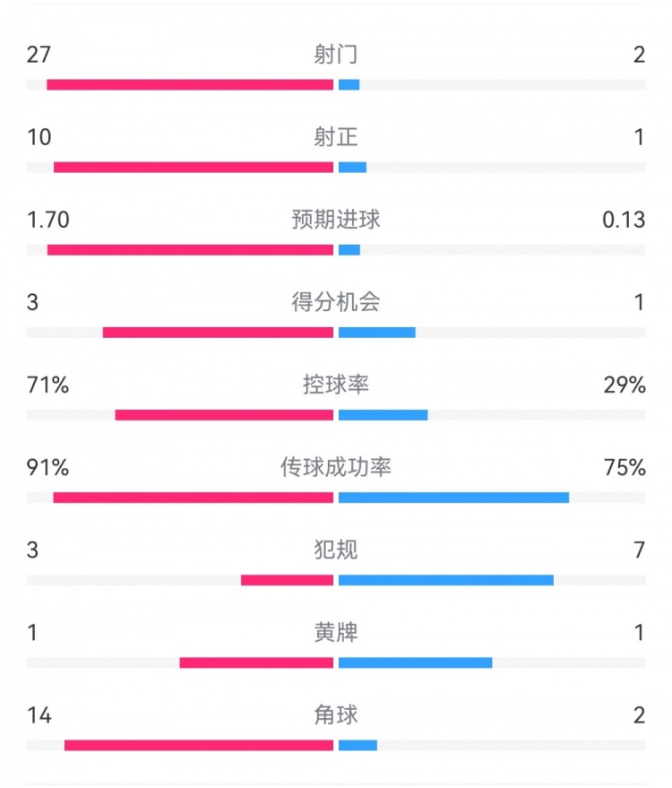
Task: Select the 71% possession value
Action: tap(47, 385)
